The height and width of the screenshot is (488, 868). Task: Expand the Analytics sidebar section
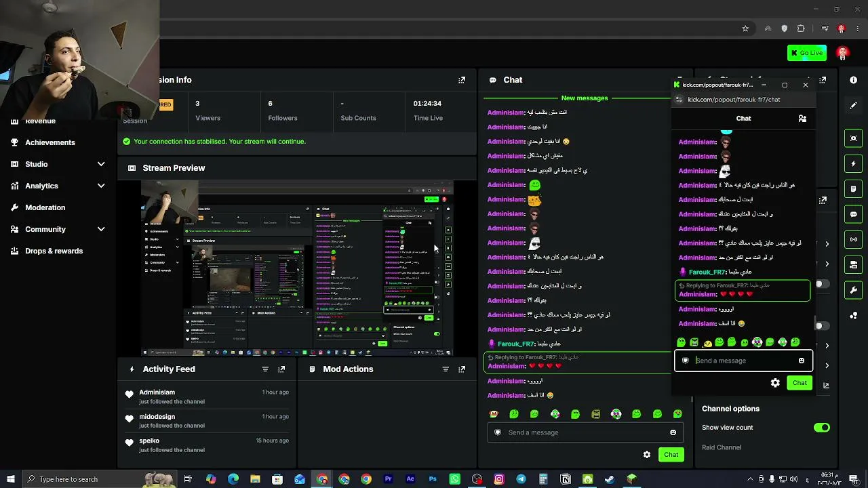(101, 186)
